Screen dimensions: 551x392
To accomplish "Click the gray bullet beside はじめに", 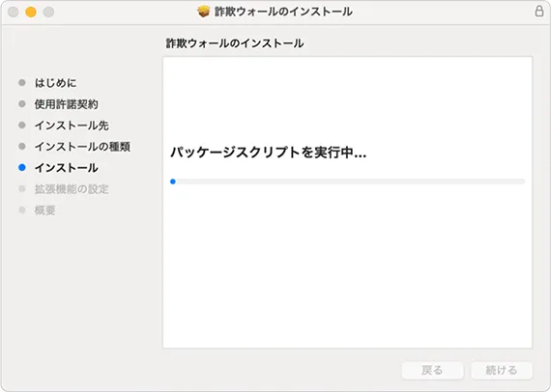I will 22,83.
